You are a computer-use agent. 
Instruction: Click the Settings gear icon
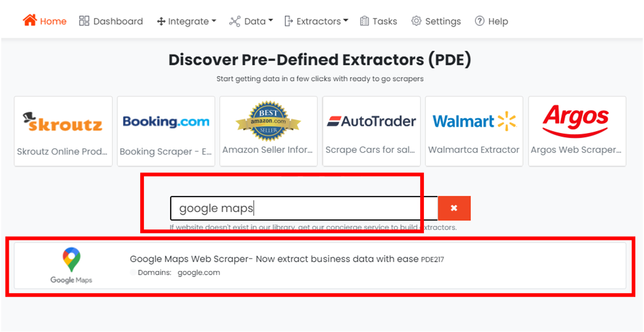pyautogui.click(x=417, y=21)
